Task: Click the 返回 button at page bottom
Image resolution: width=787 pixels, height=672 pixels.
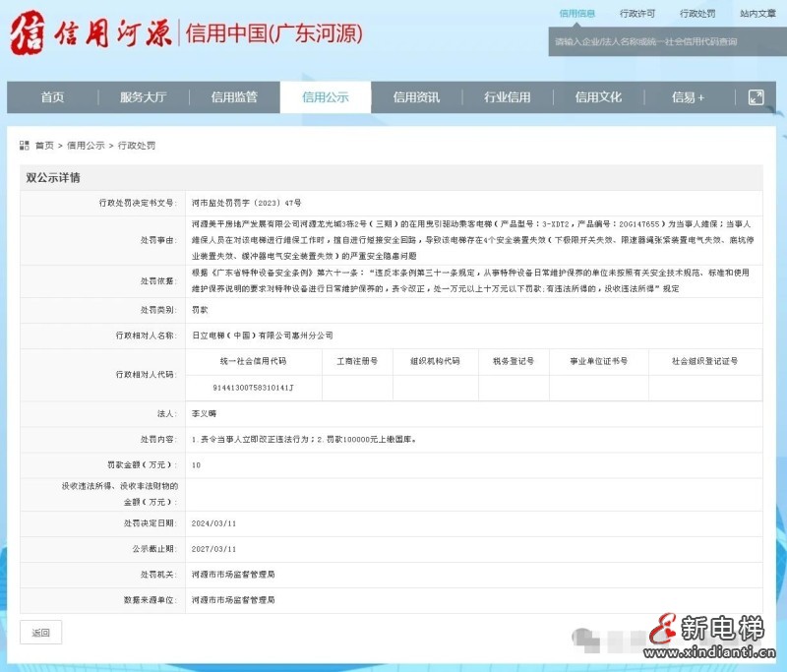Action: (x=40, y=633)
